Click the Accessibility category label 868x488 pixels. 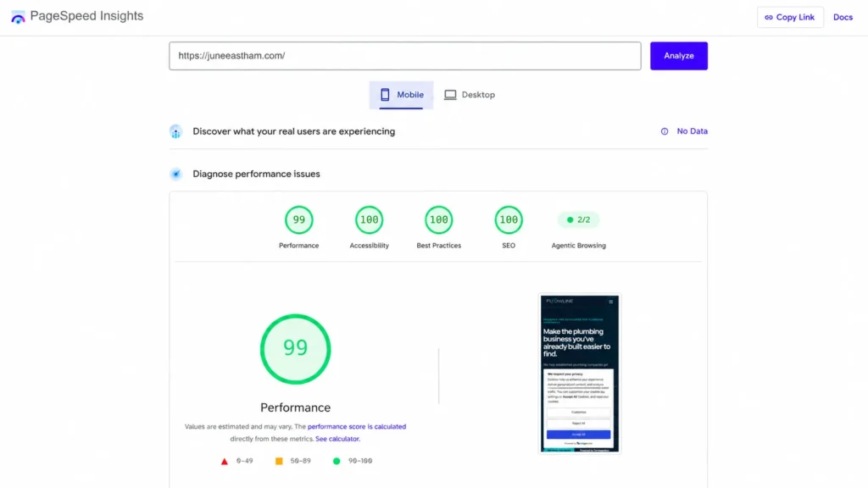click(370, 246)
